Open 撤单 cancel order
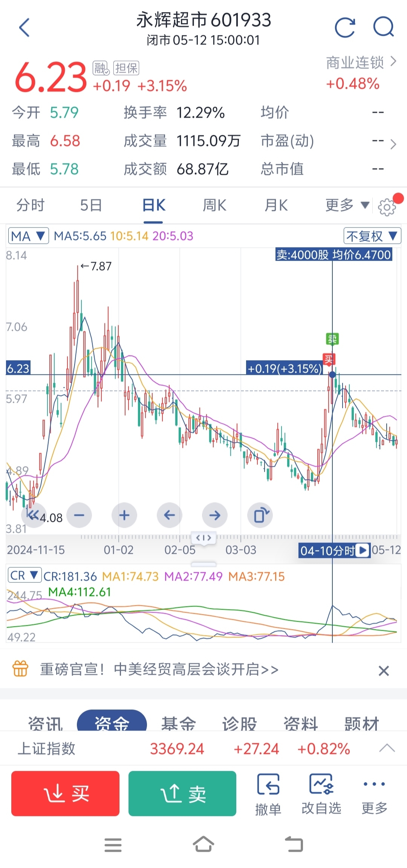407x868 pixels. coord(268,795)
